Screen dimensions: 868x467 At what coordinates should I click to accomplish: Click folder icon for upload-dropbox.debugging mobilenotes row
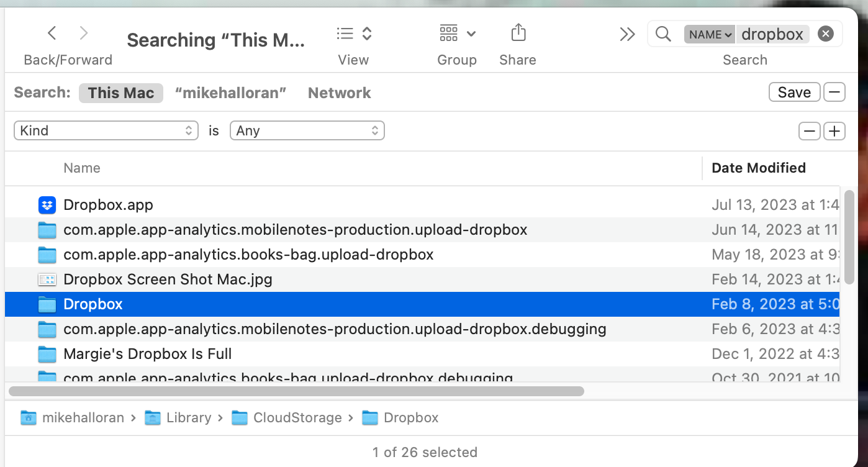pyautogui.click(x=47, y=329)
